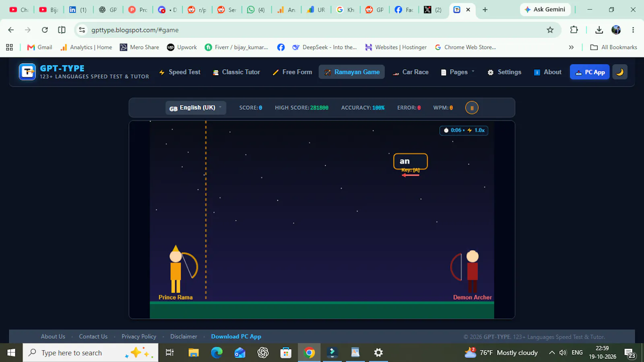
Task: Open the English (UK) language dropdown
Action: point(196,108)
